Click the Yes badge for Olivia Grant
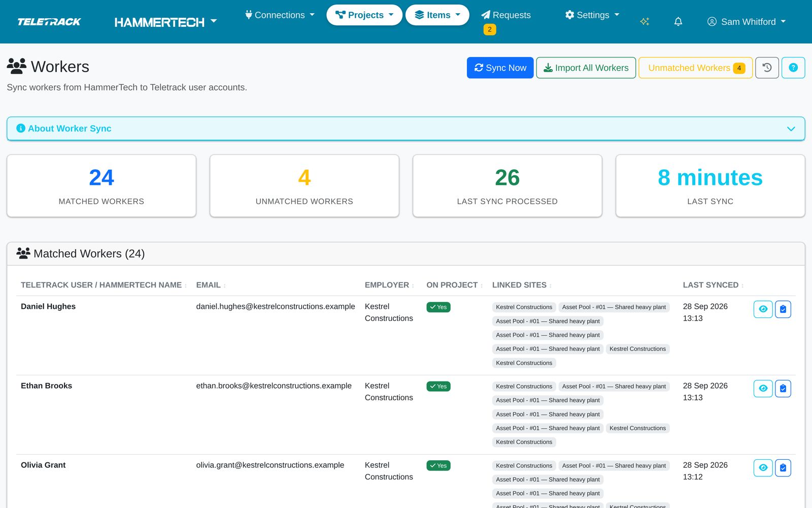Screen dimensions: 812x508 point(438,465)
